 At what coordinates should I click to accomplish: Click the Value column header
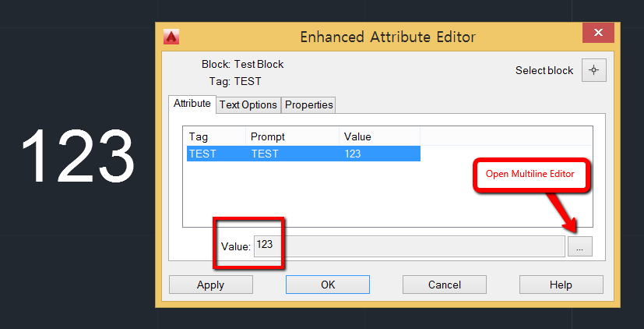coord(379,136)
